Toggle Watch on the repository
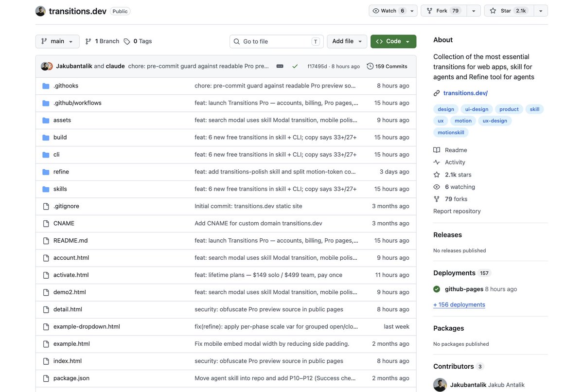 point(389,11)
